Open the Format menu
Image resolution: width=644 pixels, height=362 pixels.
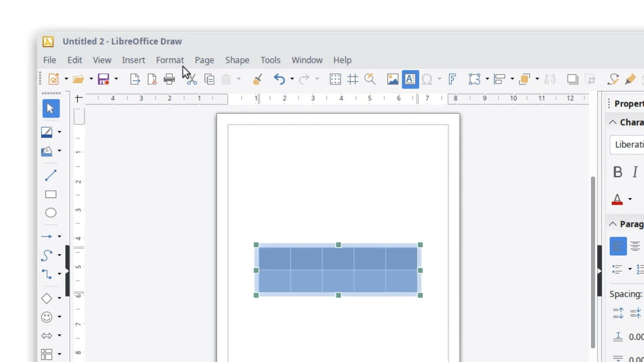(170, 60)
